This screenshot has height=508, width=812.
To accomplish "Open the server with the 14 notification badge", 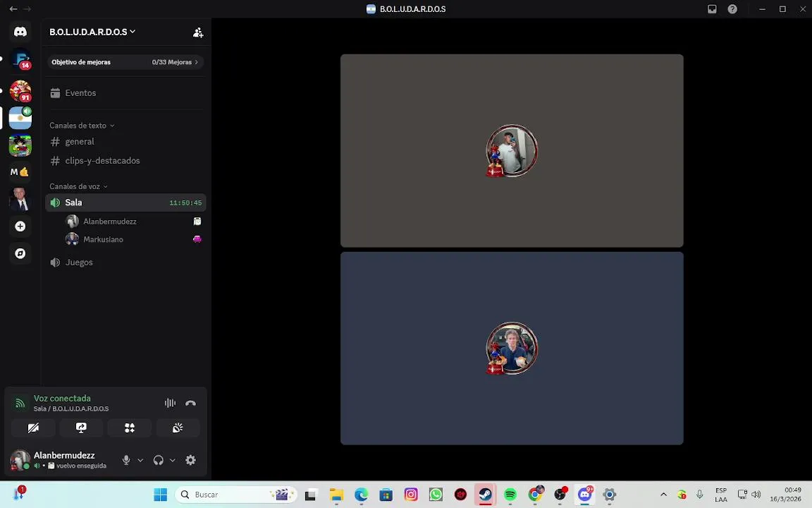I will (20, 59).
